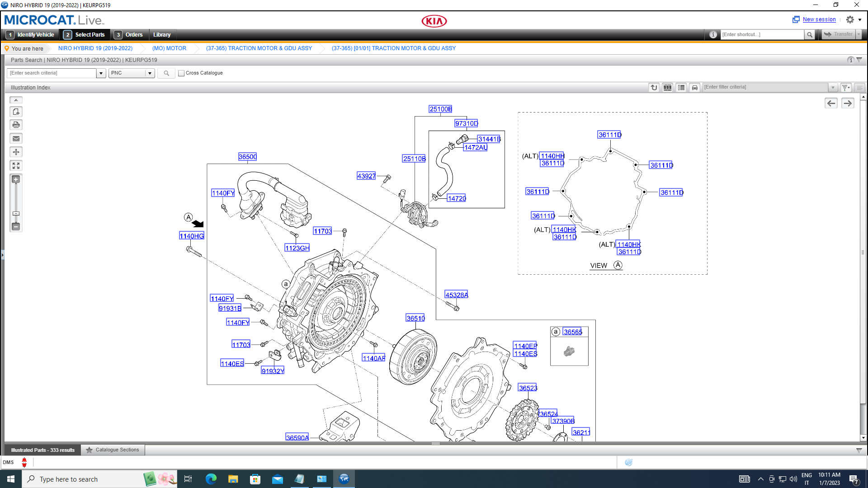Select the pan/move illustration tool
The width and height of the screenshot is (868, 488).
coord(16,152)
